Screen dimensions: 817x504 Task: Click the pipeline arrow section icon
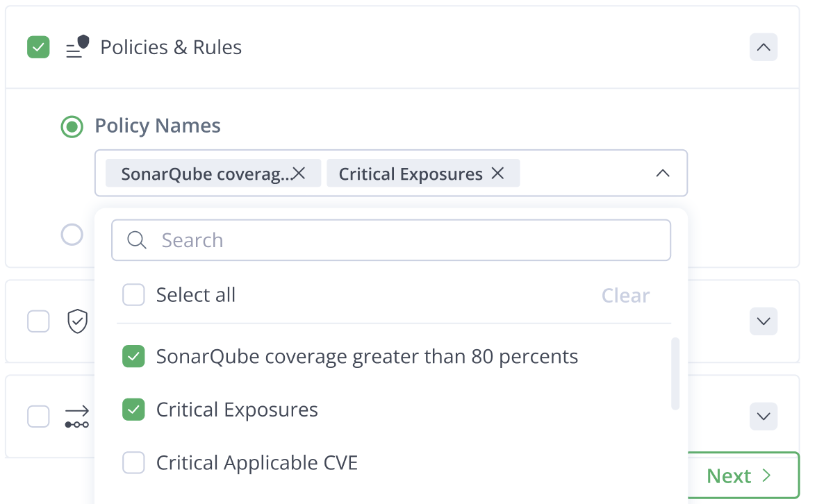tap(76, 417)
